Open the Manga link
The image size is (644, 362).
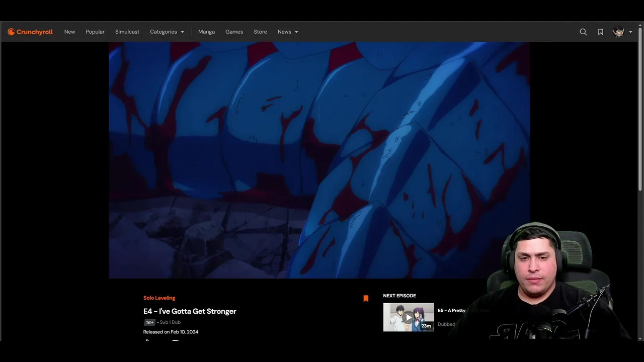(x=206, y=32)
